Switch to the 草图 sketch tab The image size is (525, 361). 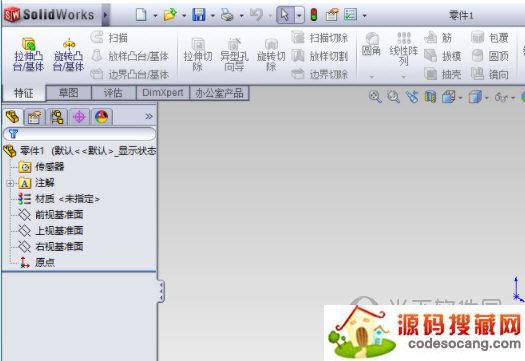click(69, 93)
